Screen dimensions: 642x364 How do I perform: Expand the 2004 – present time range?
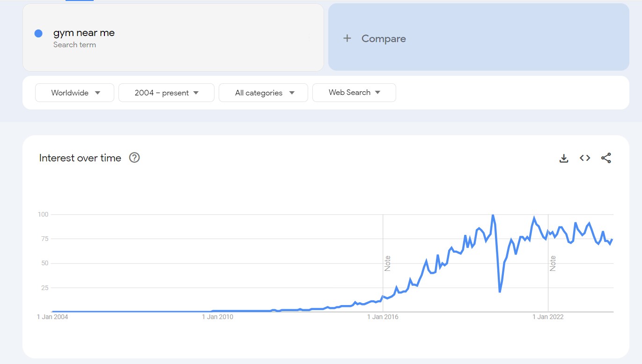point(166,93)
